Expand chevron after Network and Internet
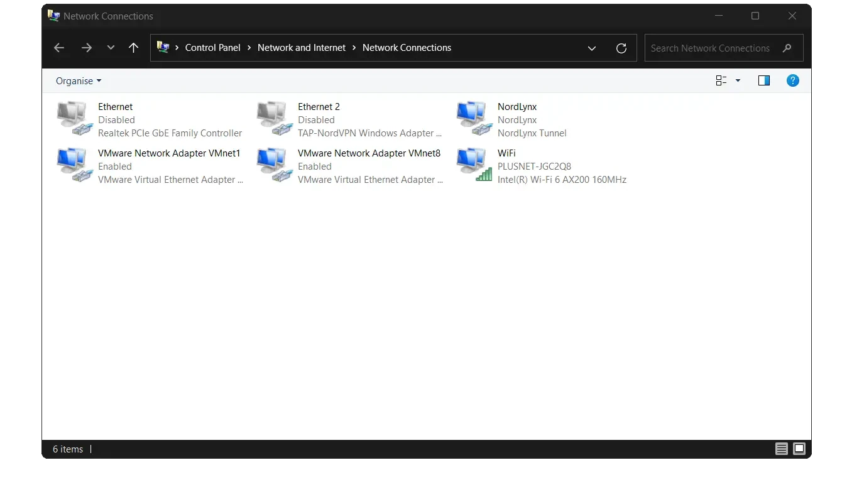847x504 pixels. pyautogui.click(x=354, y=48)
